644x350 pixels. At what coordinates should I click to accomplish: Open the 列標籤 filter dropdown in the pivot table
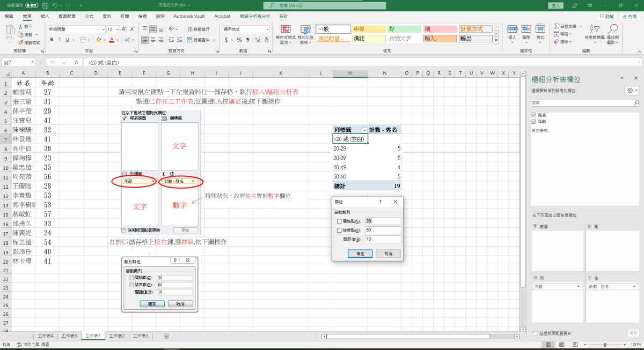click(365, 130)
